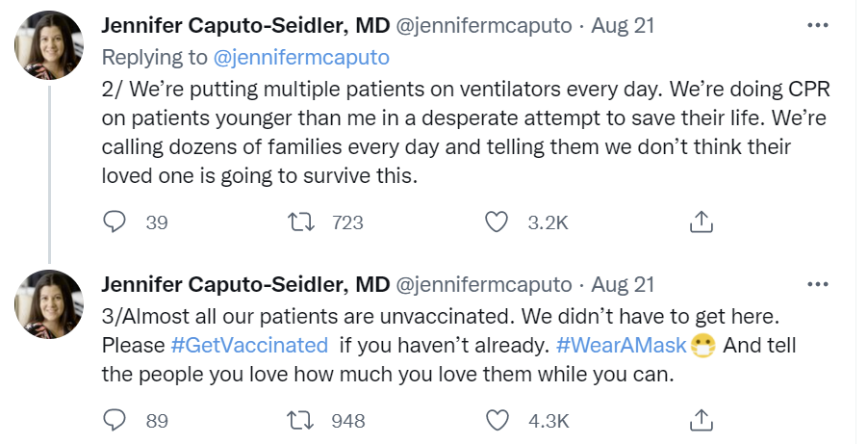
Task: Open more options on first tweet
Action: pos(817,25)
